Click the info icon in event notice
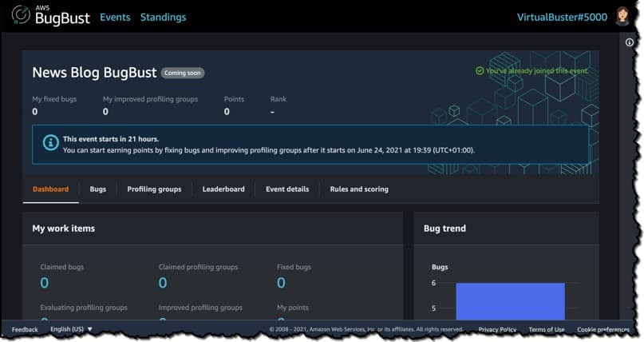The image size is (644, 342). (x=49, y=144)
